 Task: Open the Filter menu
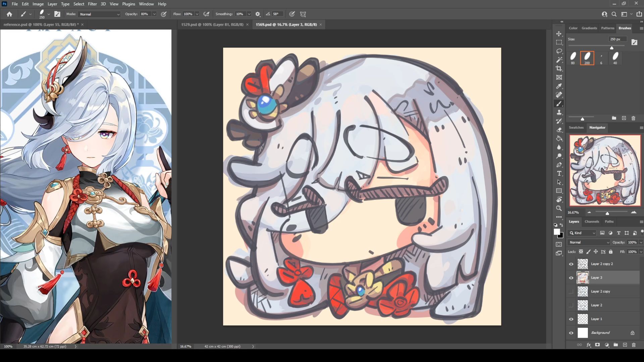(92, 4)
